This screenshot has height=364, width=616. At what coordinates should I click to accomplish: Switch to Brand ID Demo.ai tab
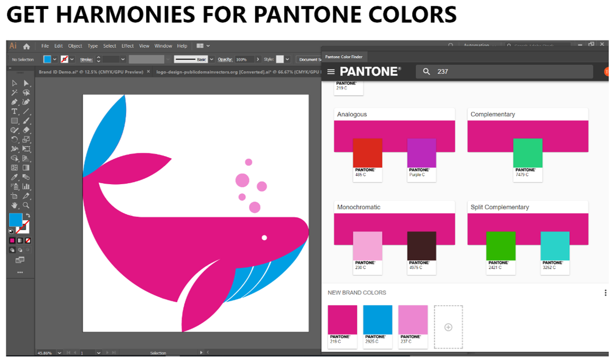[91, 72]
